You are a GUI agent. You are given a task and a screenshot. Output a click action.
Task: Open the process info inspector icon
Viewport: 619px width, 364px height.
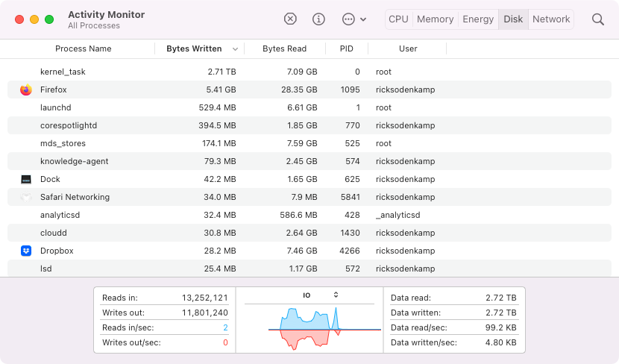(319, 19)
